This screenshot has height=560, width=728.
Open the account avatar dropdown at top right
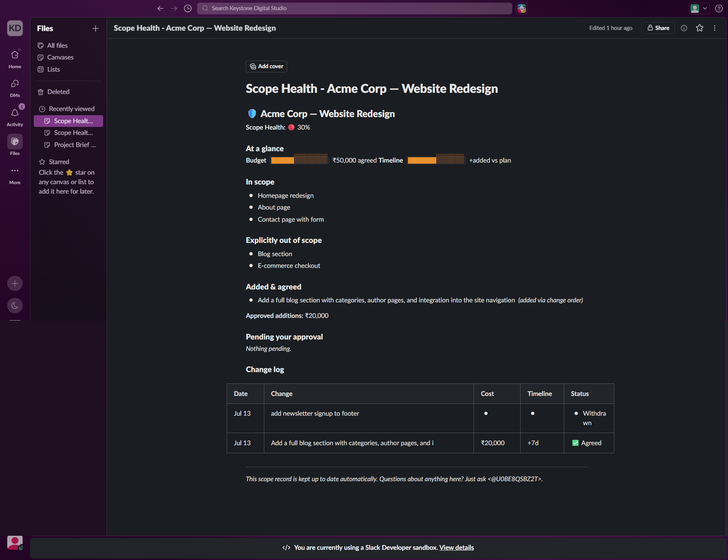(x=699, y=8)
